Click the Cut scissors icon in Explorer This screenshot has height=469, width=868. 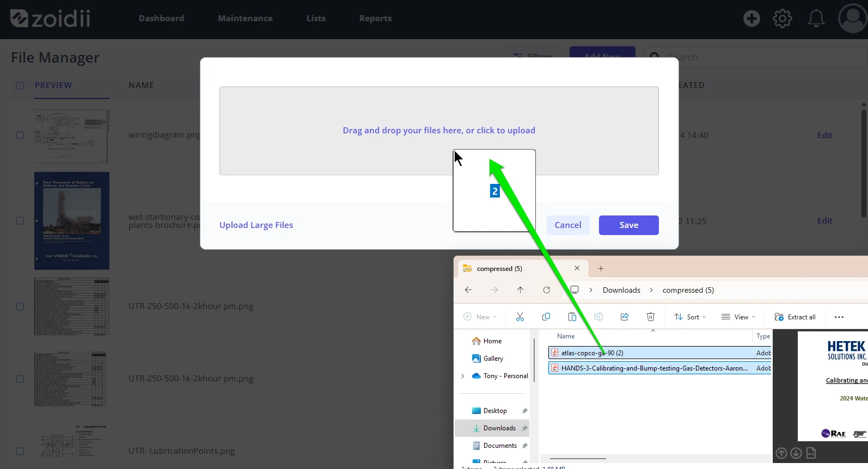pyautogui.click(x=520, y=317)
